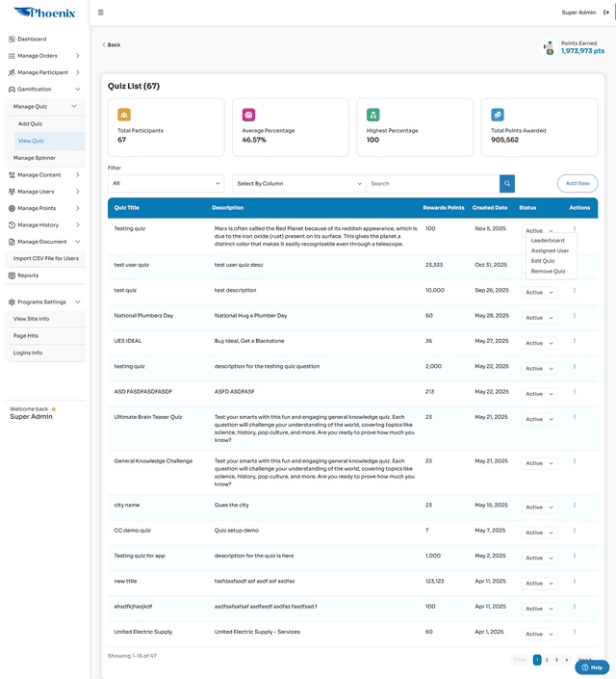Screen dimensions: 616x679
Task: Click the Manage Points icon in sidebar
Action: [12, 208]
